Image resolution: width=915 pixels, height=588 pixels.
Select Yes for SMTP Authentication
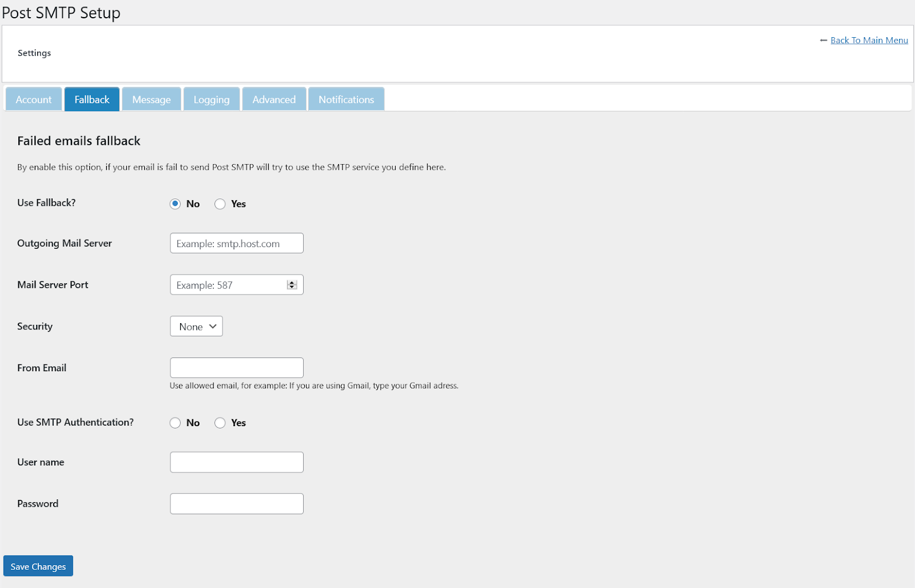pos(220,423)
